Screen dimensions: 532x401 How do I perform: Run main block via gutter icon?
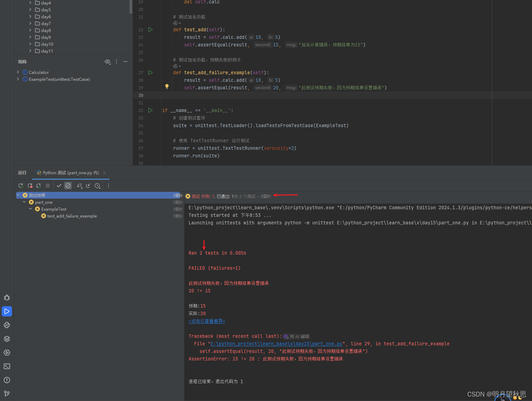click(x=150, y=110)
